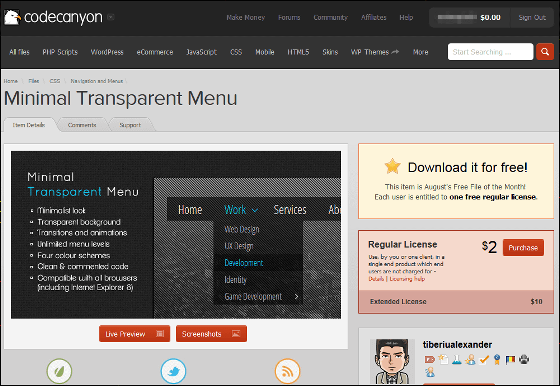560x386 pixels.
Task: Click the dark paw print badge
Action: click(524, 359)
